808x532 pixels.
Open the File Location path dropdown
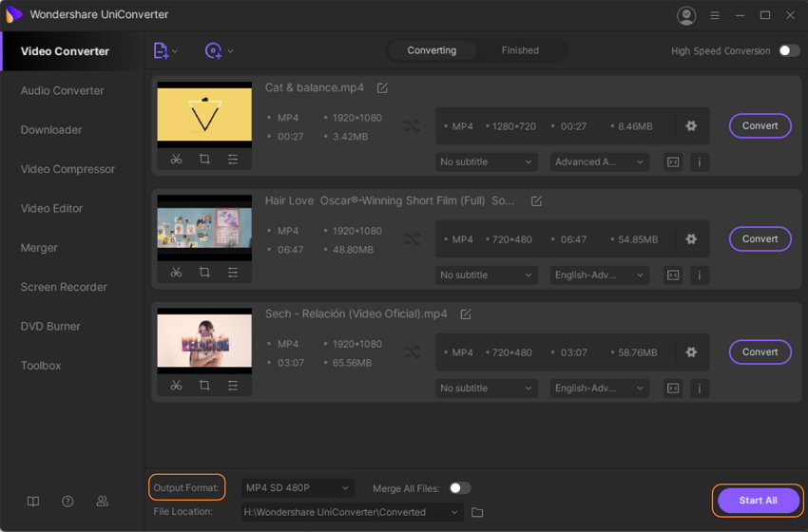click(353, 512)
